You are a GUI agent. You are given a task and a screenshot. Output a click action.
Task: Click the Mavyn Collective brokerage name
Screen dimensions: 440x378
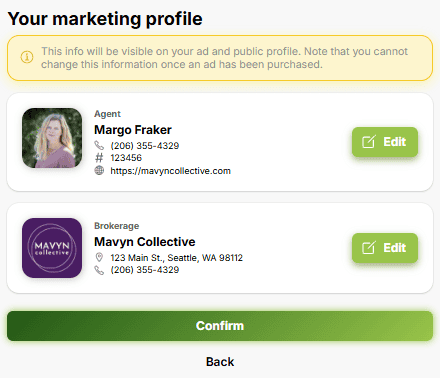point(145,242)
